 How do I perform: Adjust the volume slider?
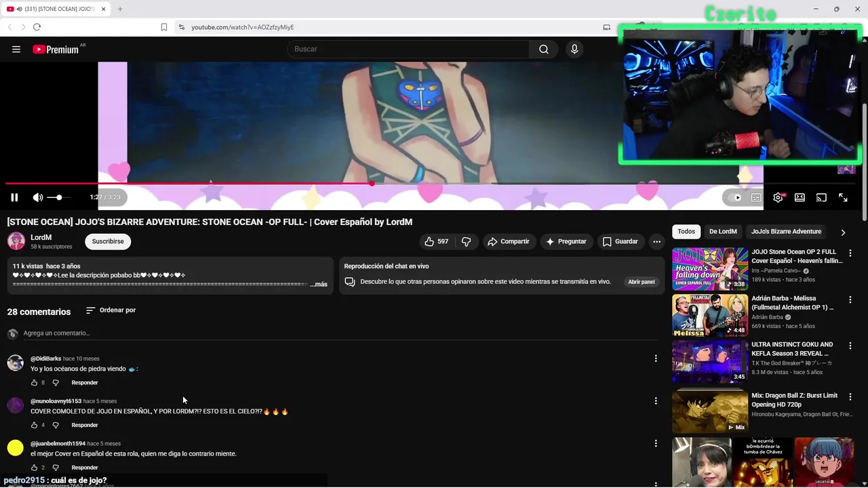58,197
